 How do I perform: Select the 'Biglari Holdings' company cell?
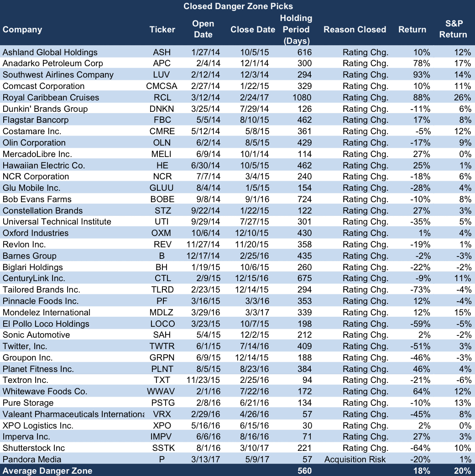(x=33, y=267)
